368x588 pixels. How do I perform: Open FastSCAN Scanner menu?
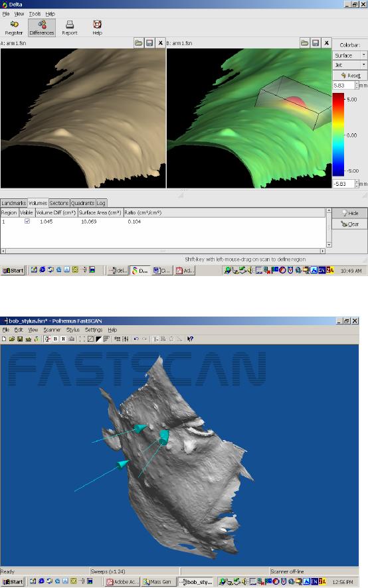click(52, 330)
